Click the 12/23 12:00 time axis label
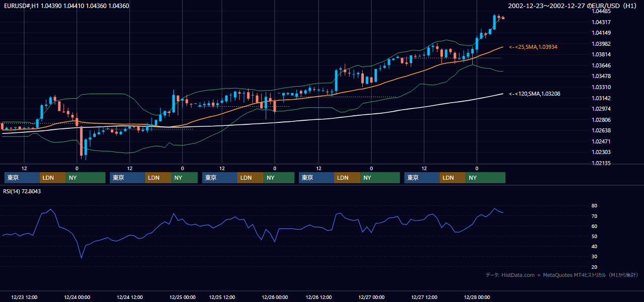This screenshot has width=644, height=302. pos(24,297)
